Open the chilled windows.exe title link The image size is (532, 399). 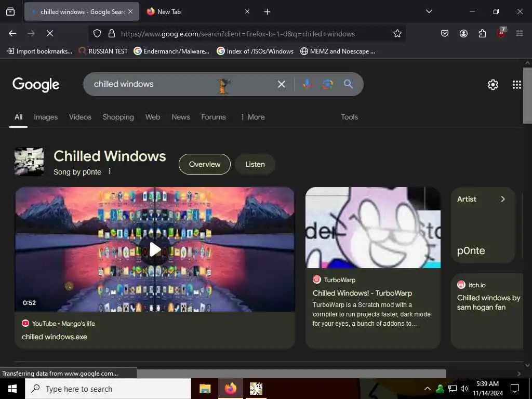(x=54, y=337)
